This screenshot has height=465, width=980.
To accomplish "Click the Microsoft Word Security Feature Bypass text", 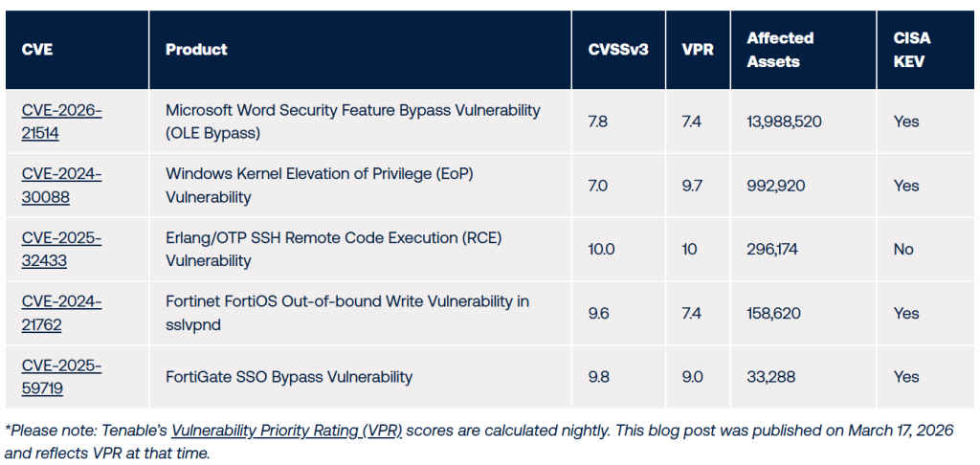I will click(x=352, y=111).
